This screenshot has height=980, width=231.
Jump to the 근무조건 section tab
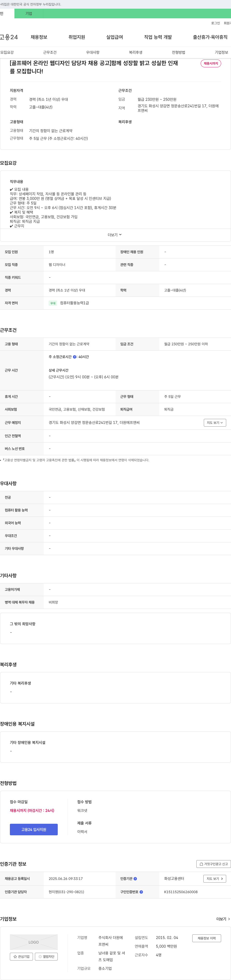50,52
